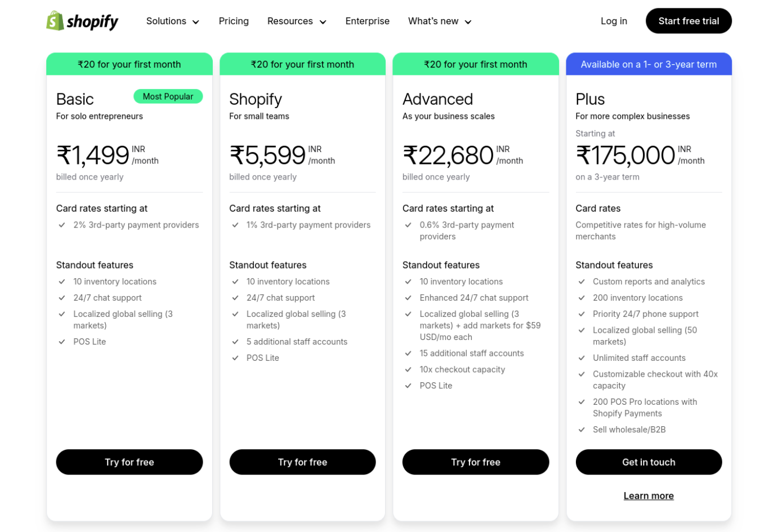
Task: Click Try for free under the Advanced plan
Action: click(476, 462)
